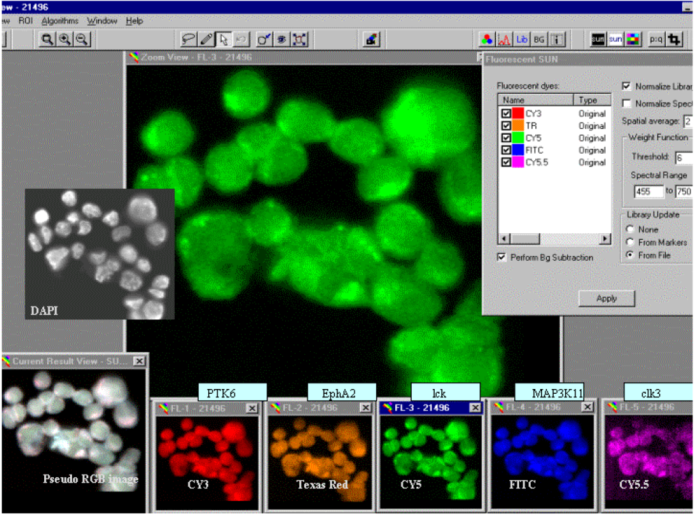Click the Name column header
The image size is (694, 515).
point(536,100)
